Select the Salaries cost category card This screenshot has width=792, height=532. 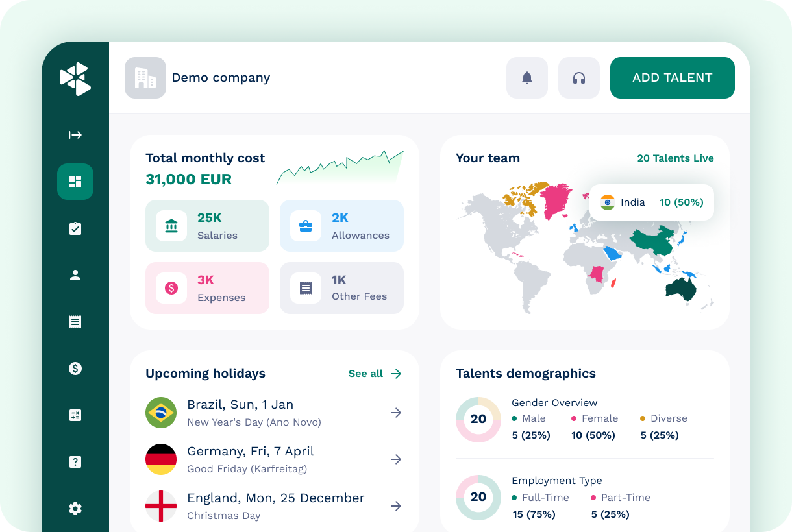click(x=207, y=226)
